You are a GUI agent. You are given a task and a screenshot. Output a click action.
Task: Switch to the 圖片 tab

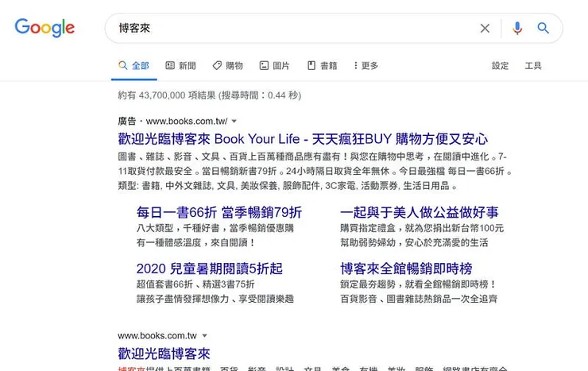pyautogui.click(x=274, y=66)
